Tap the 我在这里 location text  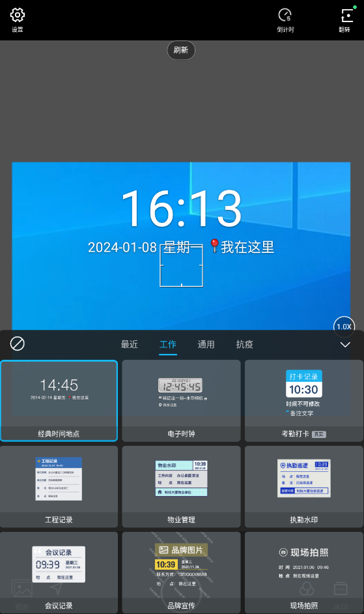(x=247, y=246)
